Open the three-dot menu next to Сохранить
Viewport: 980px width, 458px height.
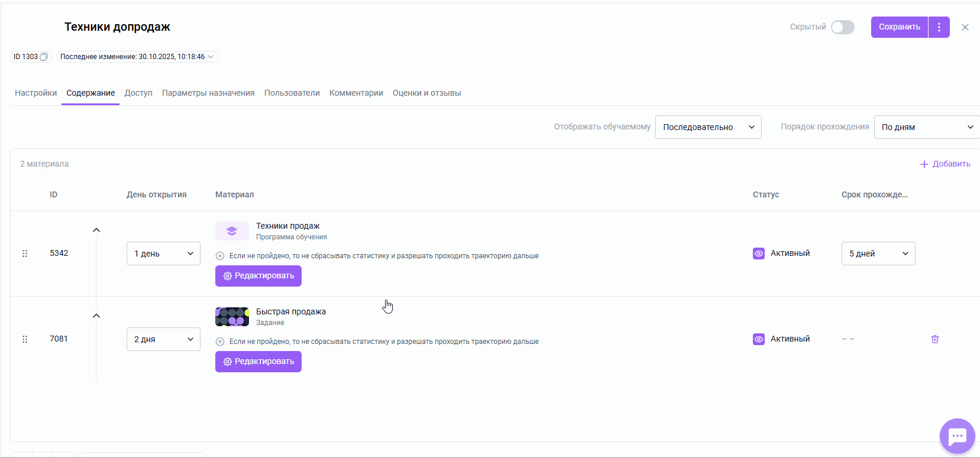939,27
